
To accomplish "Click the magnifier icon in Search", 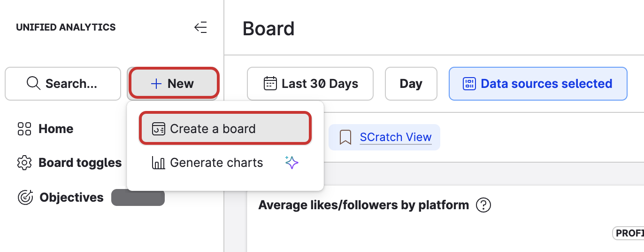I will point(33,84).
